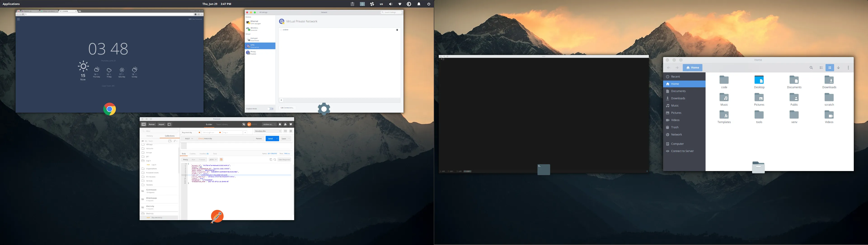This screenshot has height=245, width=868.
Task: Open the broadpay dev environment dropdown
Action: 268,131
